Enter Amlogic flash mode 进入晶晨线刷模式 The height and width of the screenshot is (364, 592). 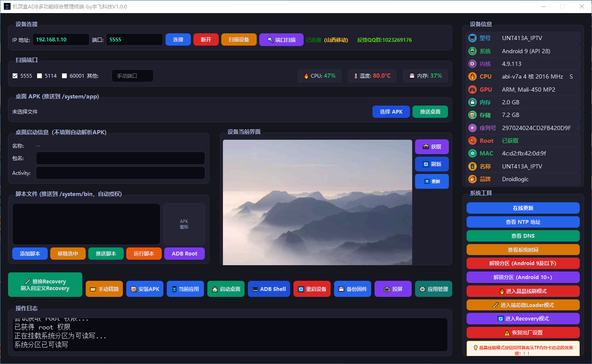pos(523,291)
